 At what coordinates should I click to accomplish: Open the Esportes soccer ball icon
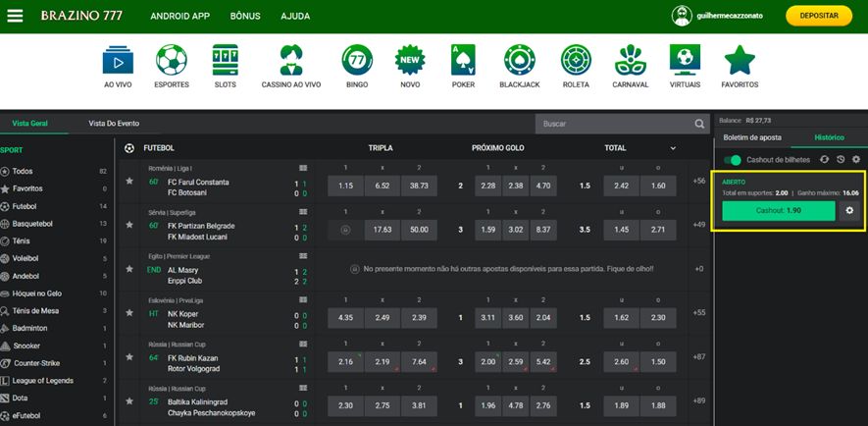pos(172,60)
